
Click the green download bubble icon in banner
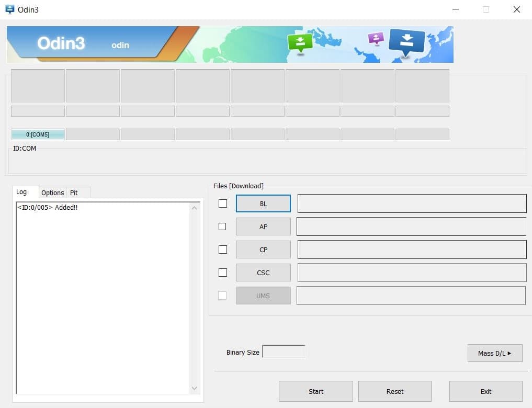pyautogui.click(x=300, y=43)
